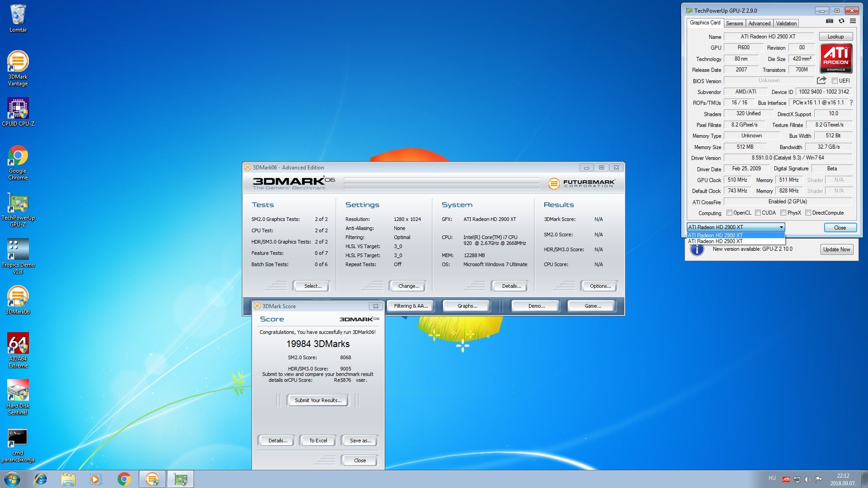
Task: Open 3DMark Vantage desktop shortcut
Action: coord(18,68)
